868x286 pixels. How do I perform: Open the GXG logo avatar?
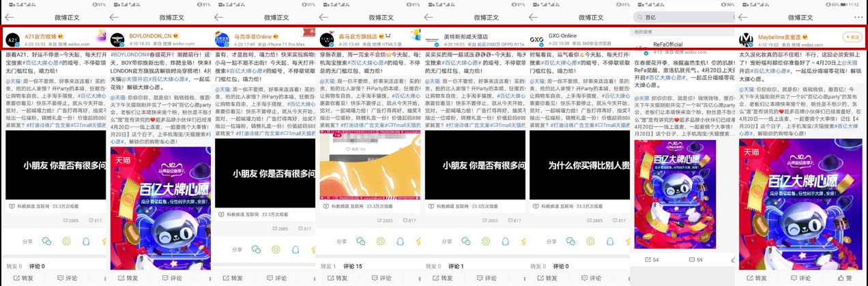coord(536,40)
